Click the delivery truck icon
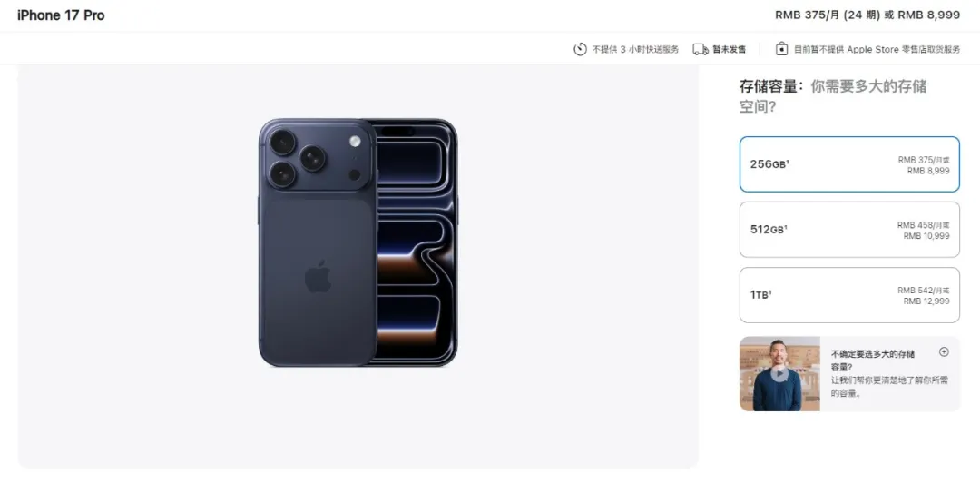 (701, 49)
